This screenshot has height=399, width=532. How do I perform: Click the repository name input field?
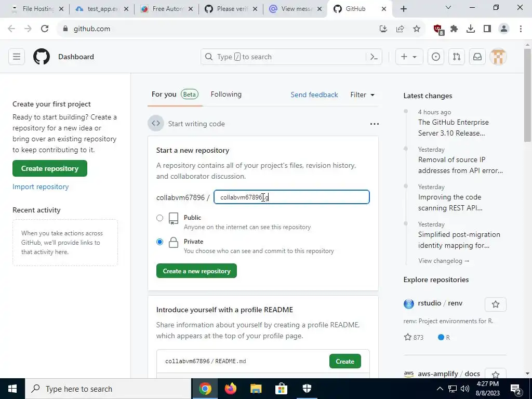pyautogui.click(x=291, y=197)
